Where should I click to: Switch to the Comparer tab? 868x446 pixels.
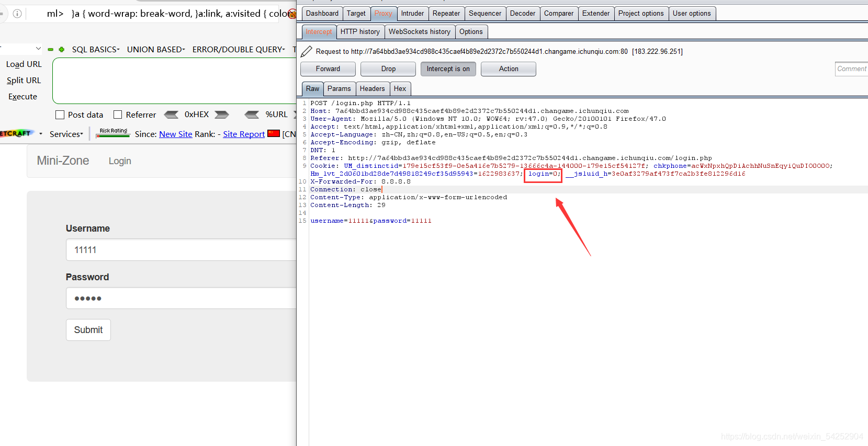click(559, 14)
